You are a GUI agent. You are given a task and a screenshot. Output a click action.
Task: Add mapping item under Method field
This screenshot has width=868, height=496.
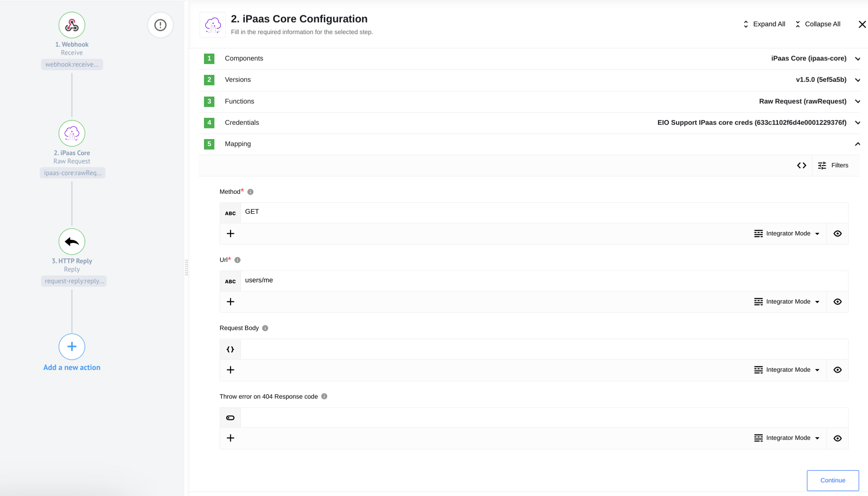pyautogui.click(x=230, y=233)
